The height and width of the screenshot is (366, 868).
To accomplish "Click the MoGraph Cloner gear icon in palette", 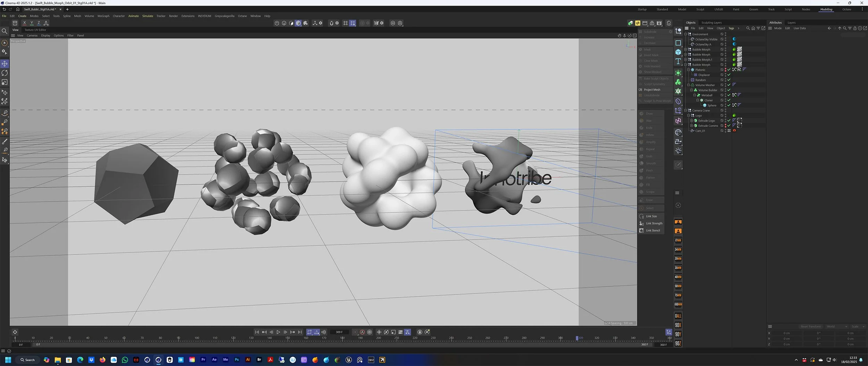I will (x=678, y=91).
